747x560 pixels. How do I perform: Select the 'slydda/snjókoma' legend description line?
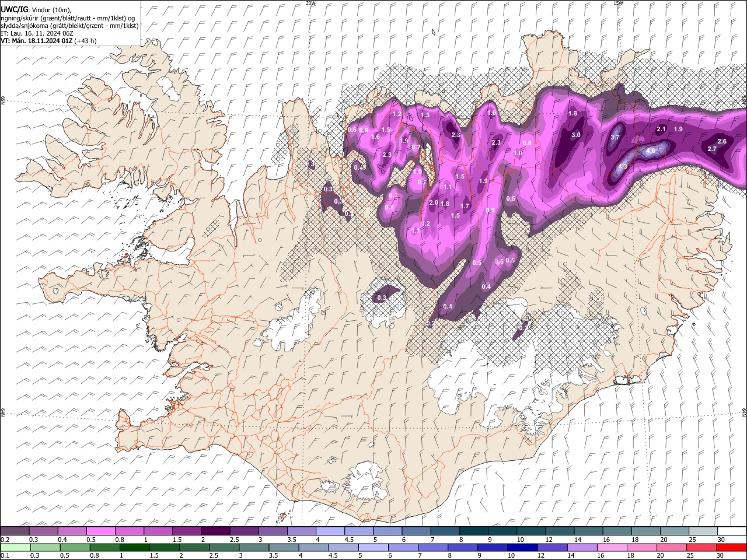(70, 26)
